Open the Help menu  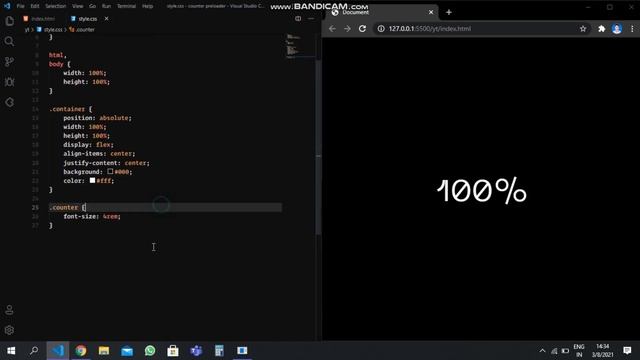click(148, 6)
